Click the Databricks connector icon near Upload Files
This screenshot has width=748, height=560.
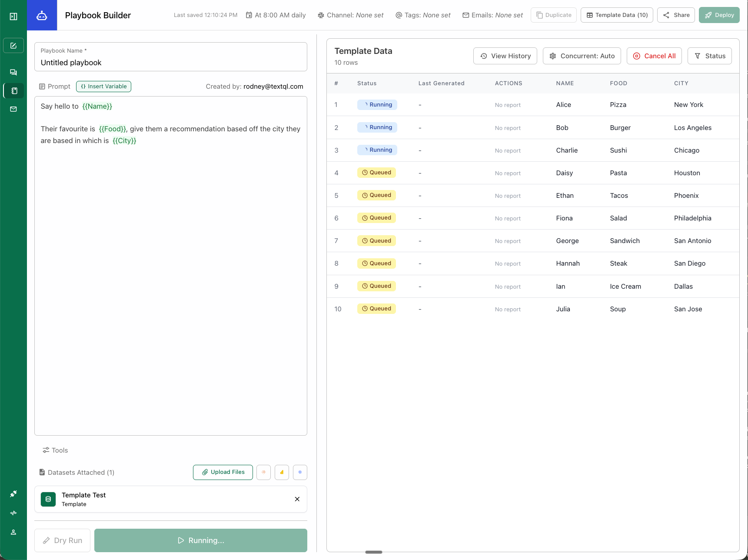(x=263, y=472)
